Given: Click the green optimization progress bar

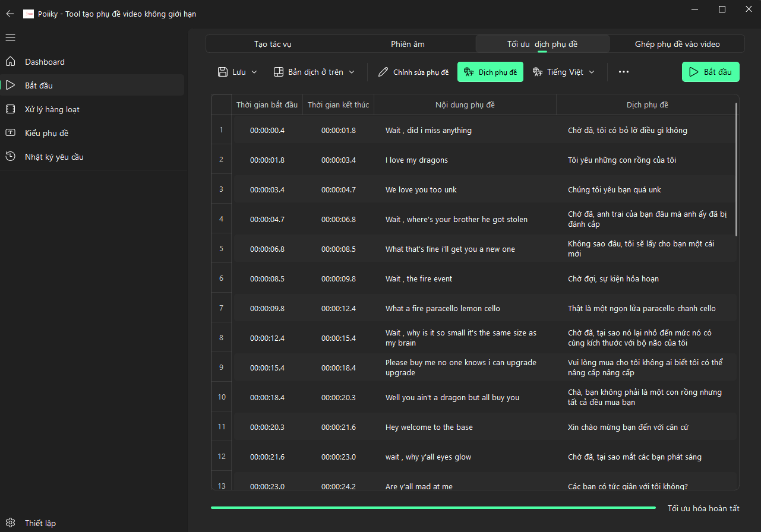Looking at the screenshot, I should pyautogui.click(x=432, y=508).
